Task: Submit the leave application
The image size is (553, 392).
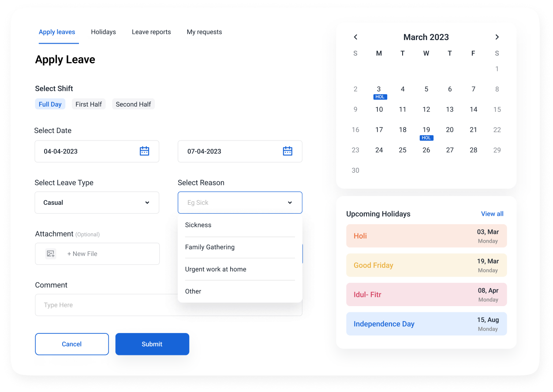Action: 152,344
